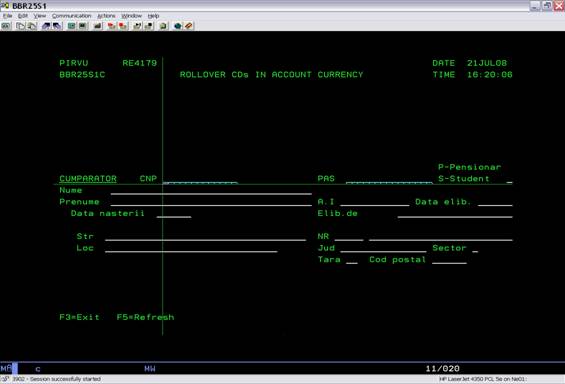Click the Stop Macro recording icon

tap(123, 26)
